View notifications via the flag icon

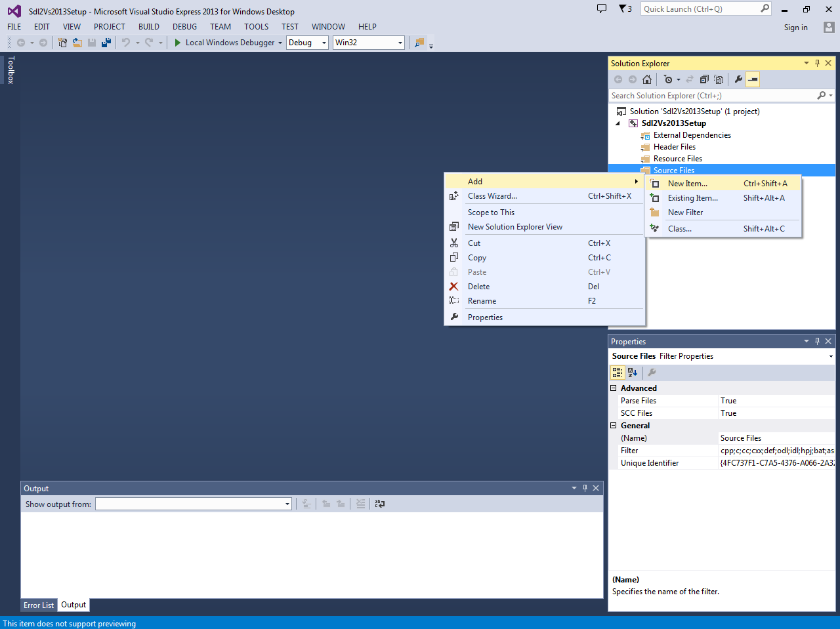(622, 9)
